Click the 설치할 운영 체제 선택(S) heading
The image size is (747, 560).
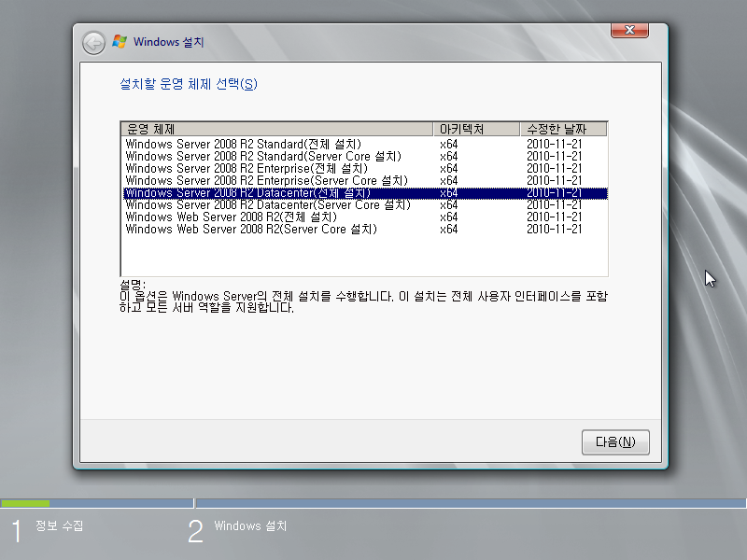[189, 84]
